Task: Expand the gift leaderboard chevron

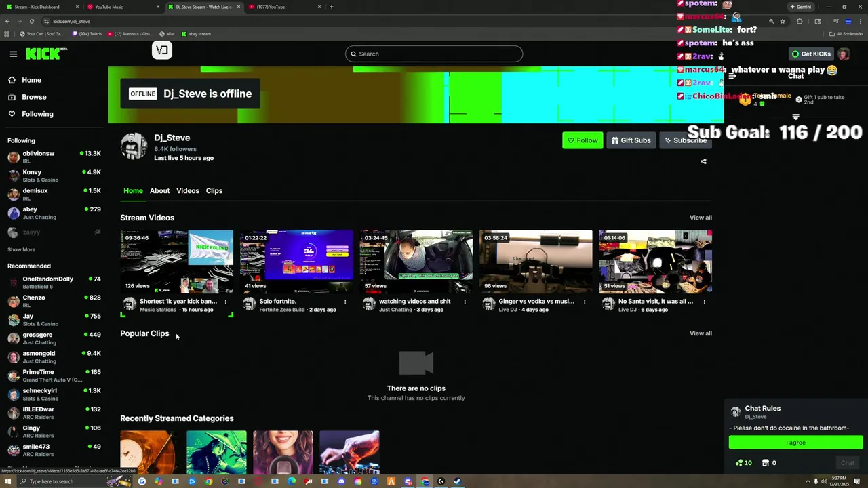Action: pyautogui.click(x=795, y=117)
